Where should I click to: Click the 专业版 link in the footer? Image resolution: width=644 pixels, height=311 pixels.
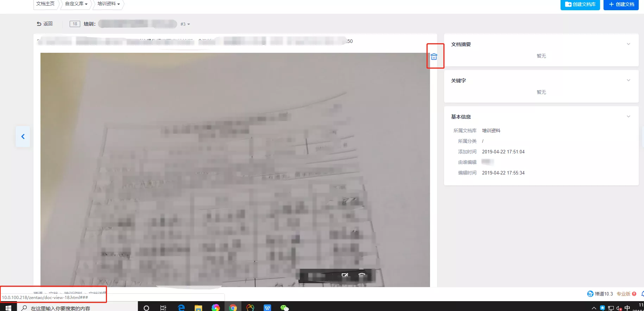[624, 294]
